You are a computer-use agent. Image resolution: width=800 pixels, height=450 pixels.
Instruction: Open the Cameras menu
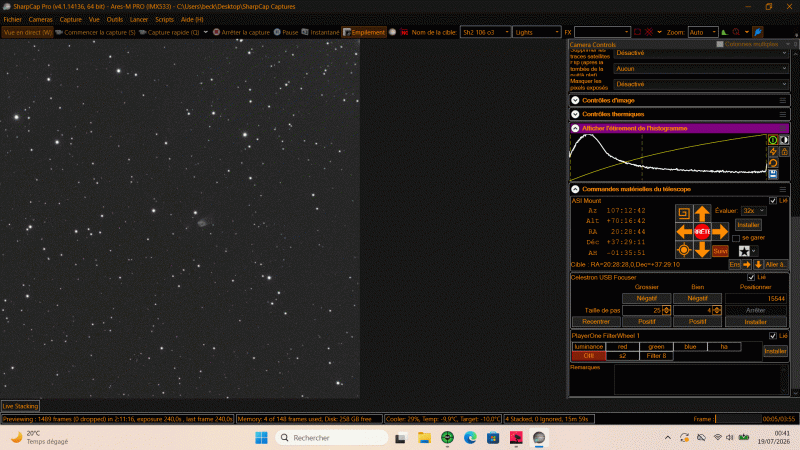(40, 19)
